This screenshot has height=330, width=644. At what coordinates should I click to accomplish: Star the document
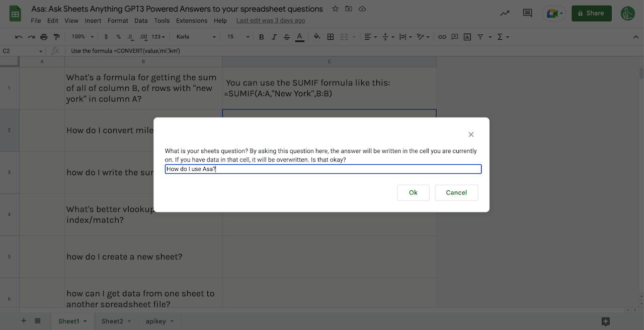[x=336, y=9]
